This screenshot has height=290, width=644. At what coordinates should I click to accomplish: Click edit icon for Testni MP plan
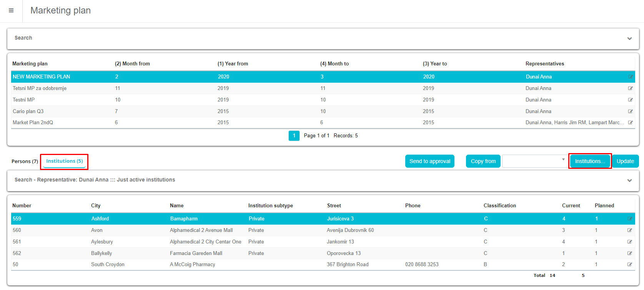[630, 100]
